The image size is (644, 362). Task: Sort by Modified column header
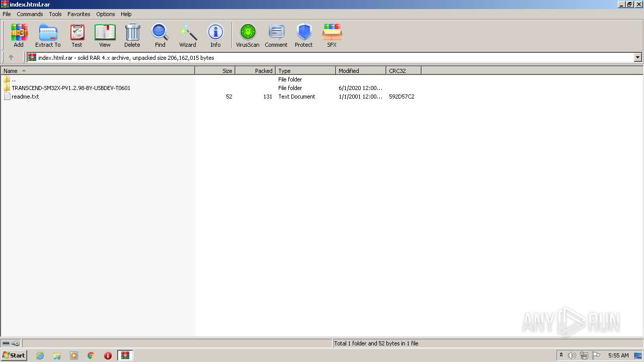pos(361,71)
